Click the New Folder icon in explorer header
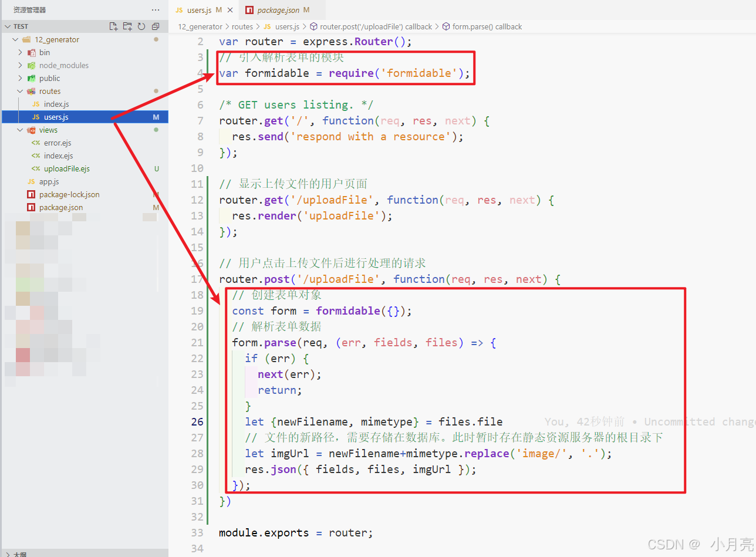Screen dimensions: 756x557 127,26
